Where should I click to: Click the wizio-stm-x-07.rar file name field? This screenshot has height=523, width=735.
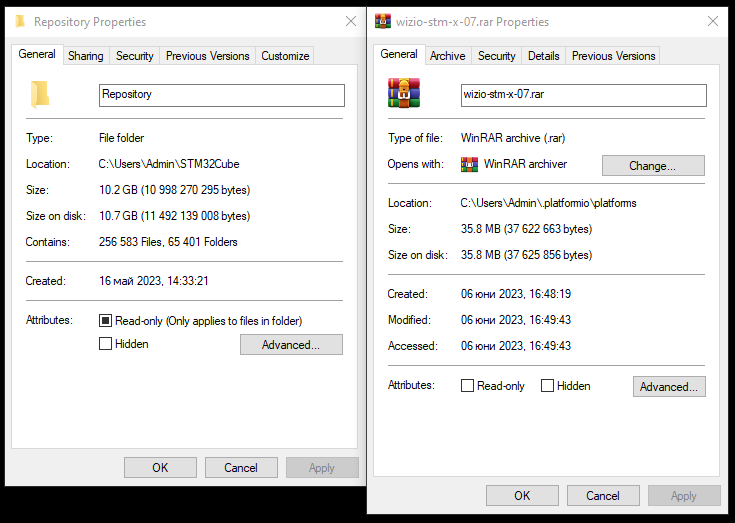click(584, 95)
